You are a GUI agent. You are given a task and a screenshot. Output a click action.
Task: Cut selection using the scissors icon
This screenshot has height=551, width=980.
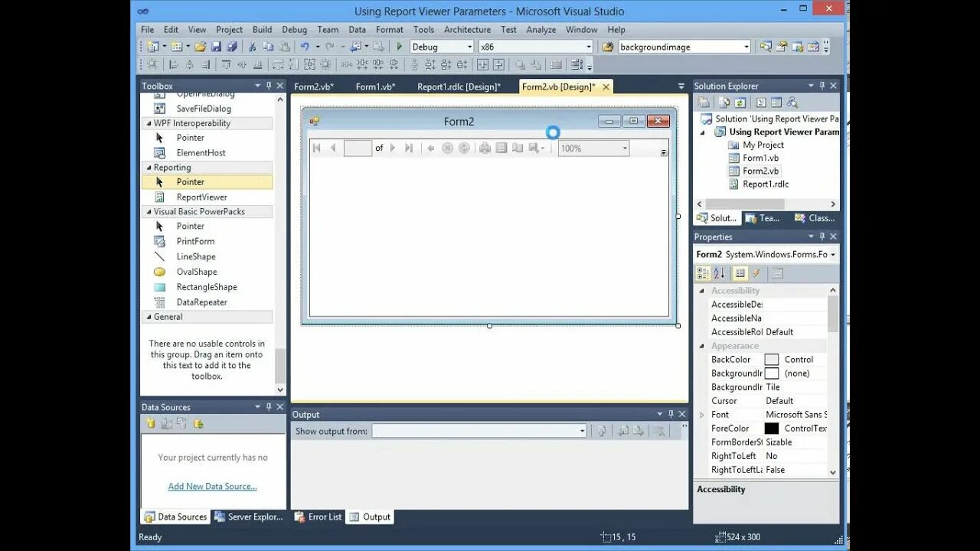click(252, 47)
